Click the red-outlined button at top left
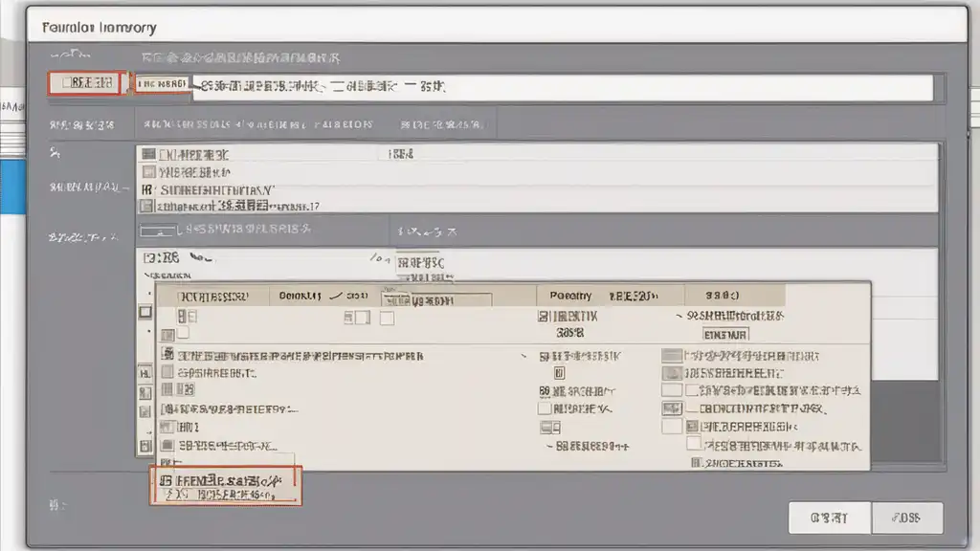980x551 pixels. pos(87,83)
